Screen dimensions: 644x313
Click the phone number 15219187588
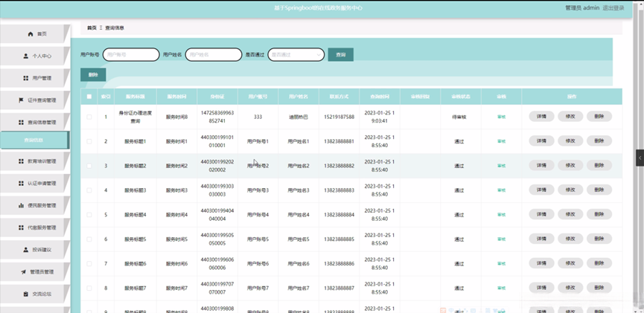pos(339,117)
